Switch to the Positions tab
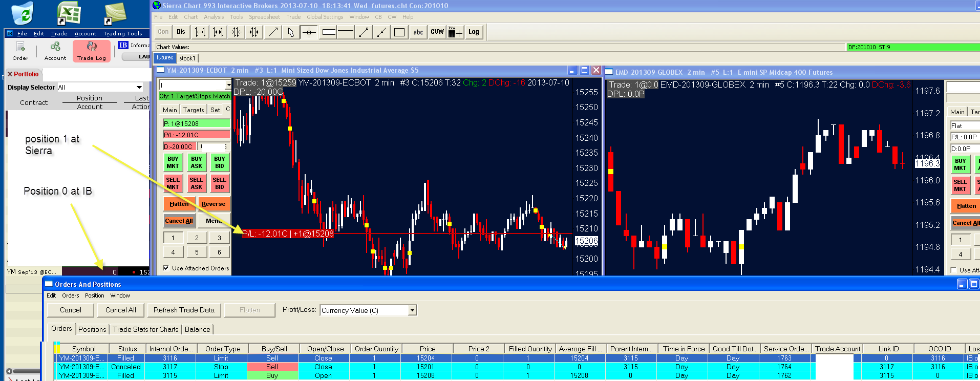 (x=92, y=329)
